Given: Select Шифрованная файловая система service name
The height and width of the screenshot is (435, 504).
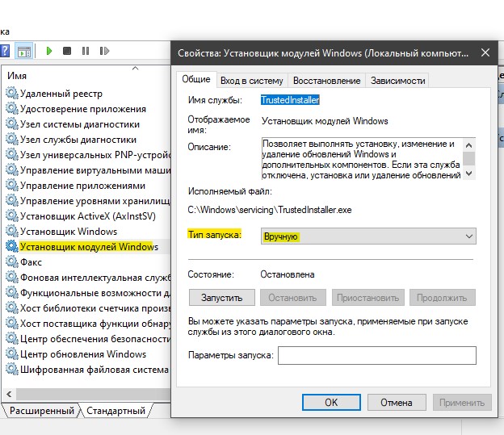Looking at the screenshot, I should coord(94,370).
